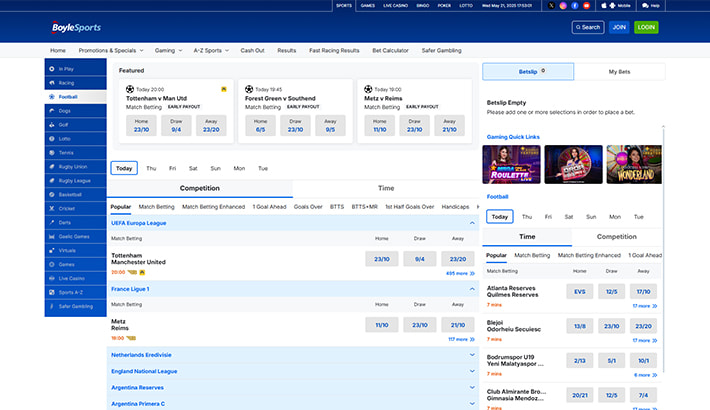Open the A-Z Sports dropdown menu

[211, 50]
